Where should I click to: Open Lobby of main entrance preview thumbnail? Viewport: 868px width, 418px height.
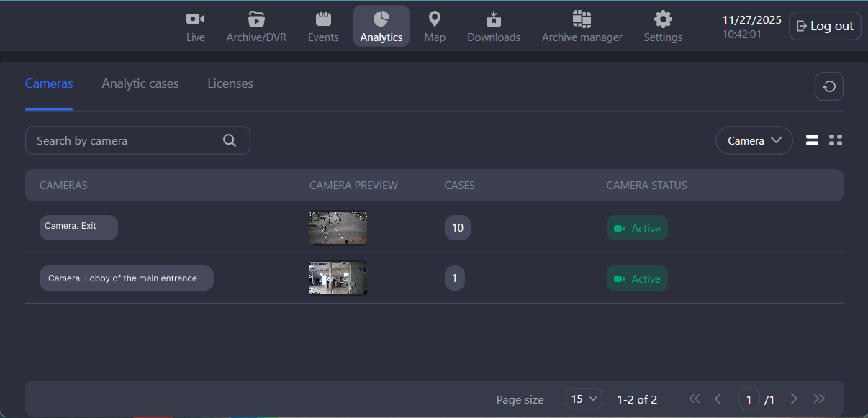coord(338,278)
